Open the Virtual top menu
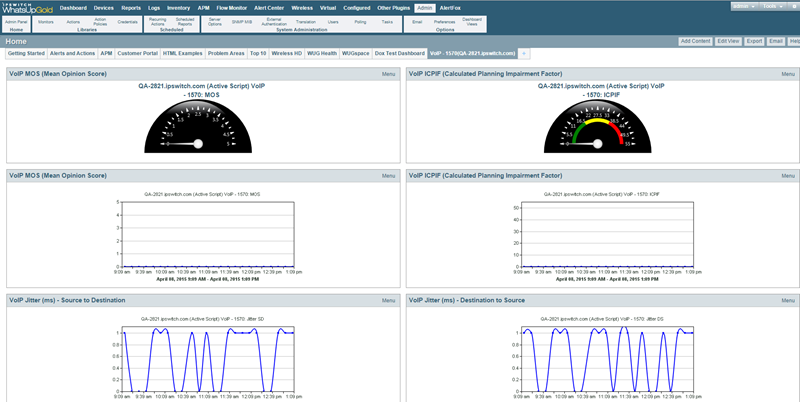Screen dimensions: 800x402 pyautogui.click(x=328, y=8)
